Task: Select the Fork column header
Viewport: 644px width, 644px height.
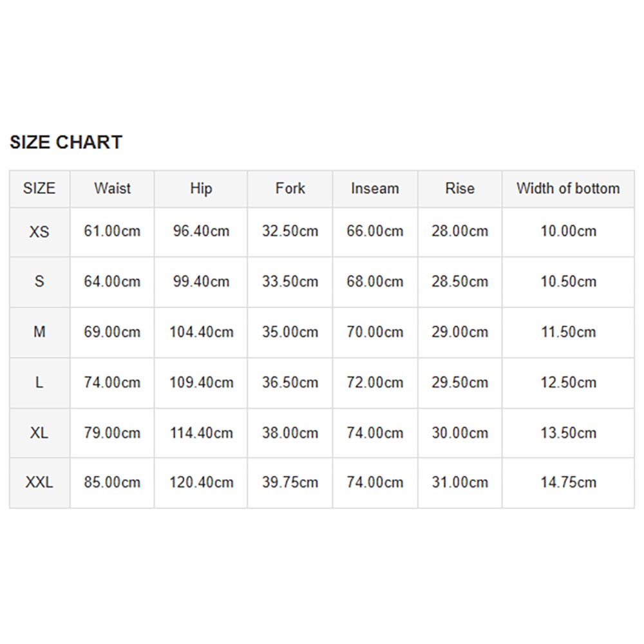Action: pos(290,189)
